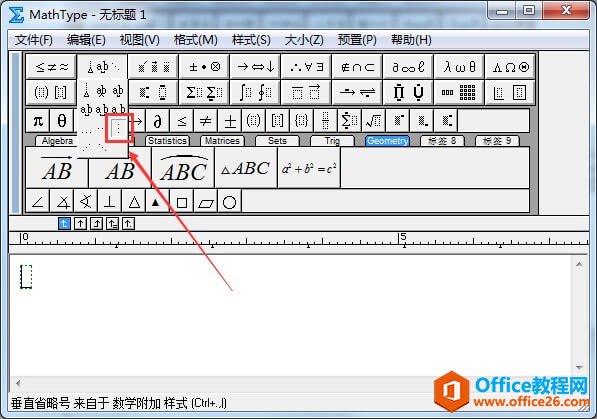Image resolution: width=597 pixels, height=419 pixels.
Task: Insert the alignment symbol from the open palette
Action: tap(86, 91)
